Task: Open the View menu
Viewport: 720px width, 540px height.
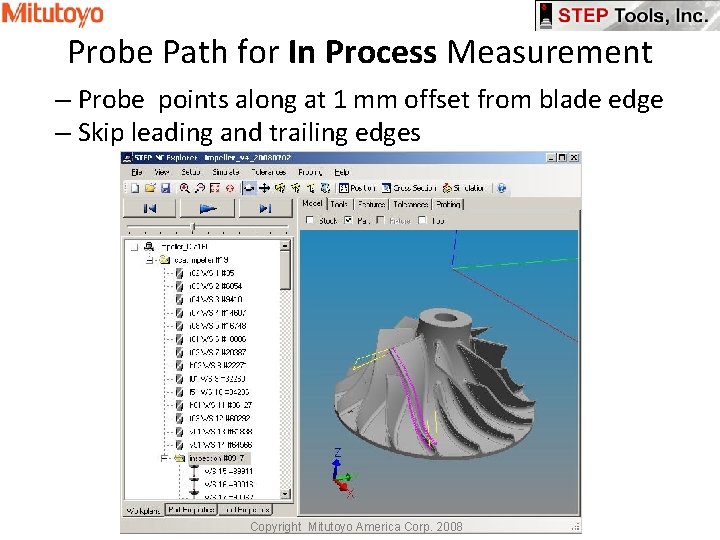Action: point(162,172)
